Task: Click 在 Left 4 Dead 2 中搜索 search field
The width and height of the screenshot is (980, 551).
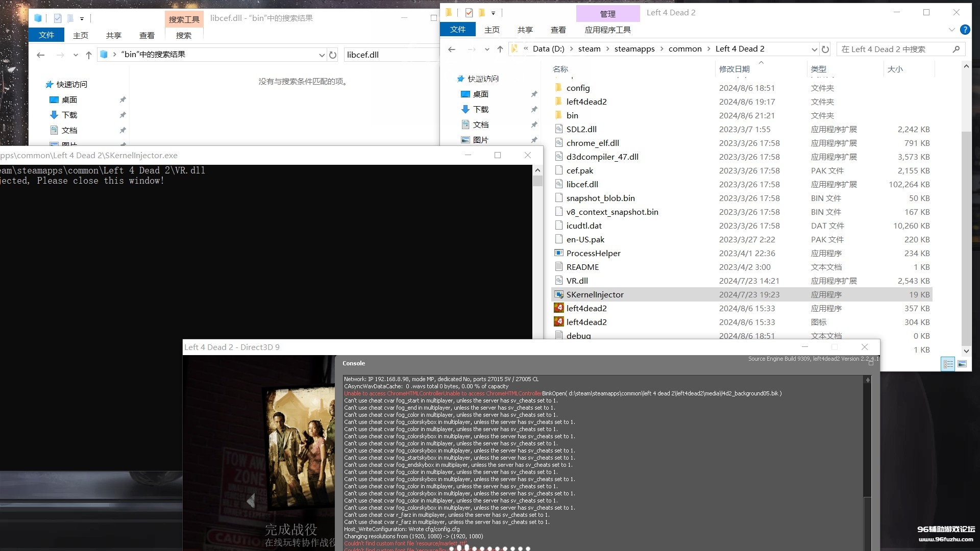Action: pyautogui.click(x=900, y=49)
